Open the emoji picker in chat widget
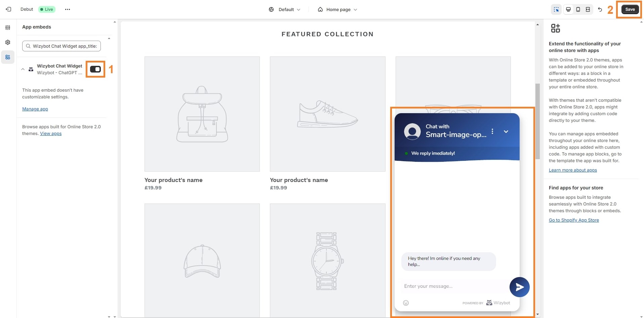644x318 pixels. [406, 303]
